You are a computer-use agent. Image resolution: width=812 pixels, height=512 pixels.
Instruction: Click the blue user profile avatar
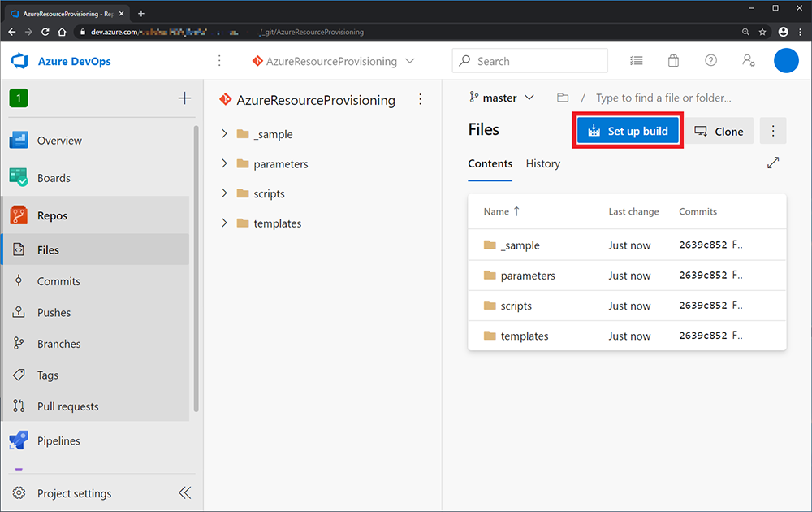[x=786, y=61]
